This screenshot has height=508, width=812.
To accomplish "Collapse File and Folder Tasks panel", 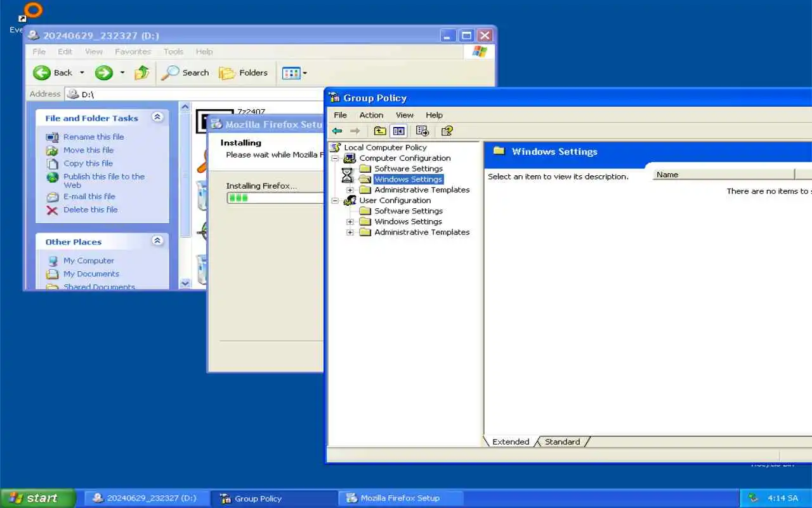I will pos(157,117).
